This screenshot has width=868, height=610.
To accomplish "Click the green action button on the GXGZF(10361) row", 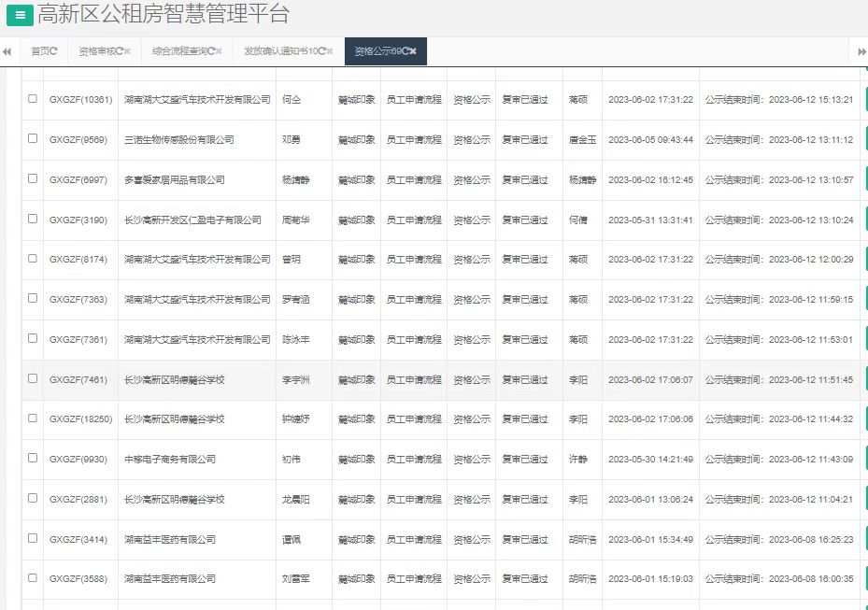I will pyautogui.click(x=865, y=100).
